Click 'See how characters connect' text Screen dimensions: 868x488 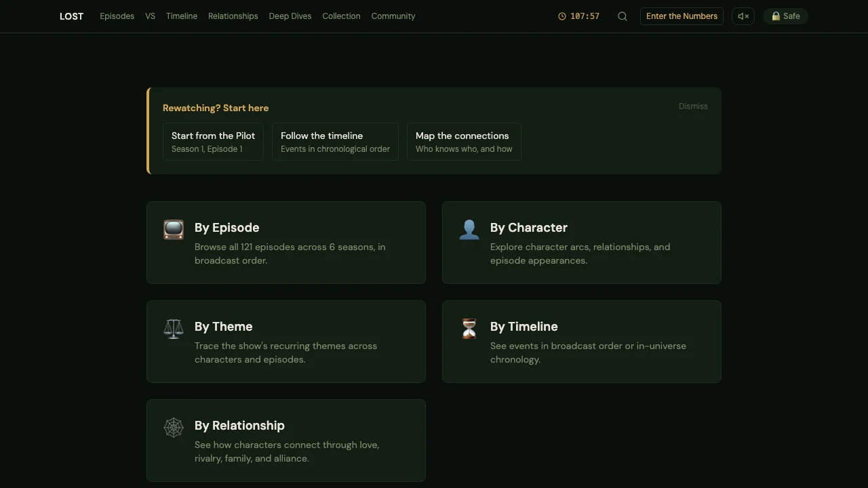click(x=287, y=451)
